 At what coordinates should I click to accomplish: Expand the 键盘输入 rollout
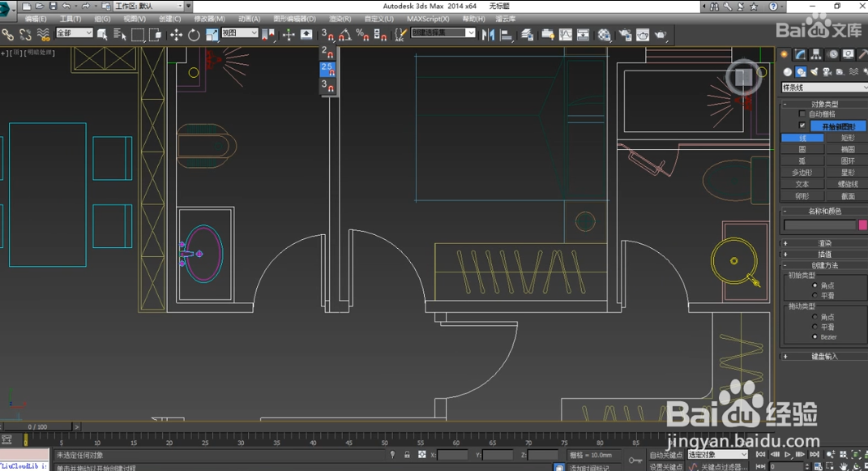(823, 356)
